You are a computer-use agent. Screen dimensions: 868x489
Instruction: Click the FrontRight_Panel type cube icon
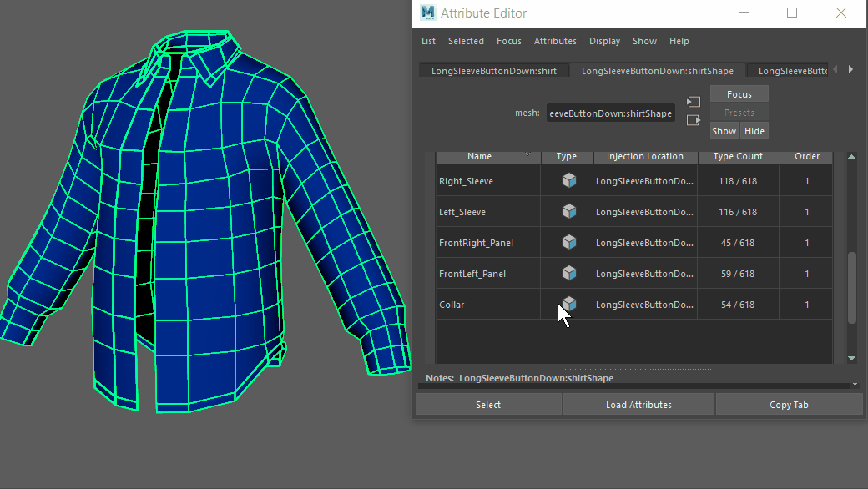tap(568, 242)
